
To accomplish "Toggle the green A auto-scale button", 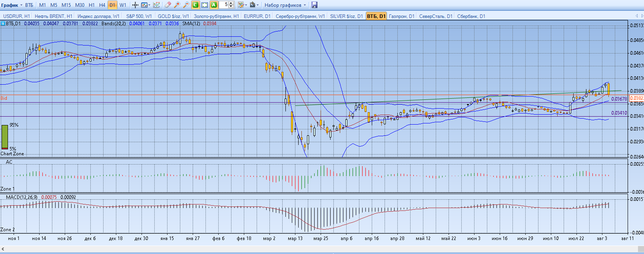I will (x=214, y=5).
